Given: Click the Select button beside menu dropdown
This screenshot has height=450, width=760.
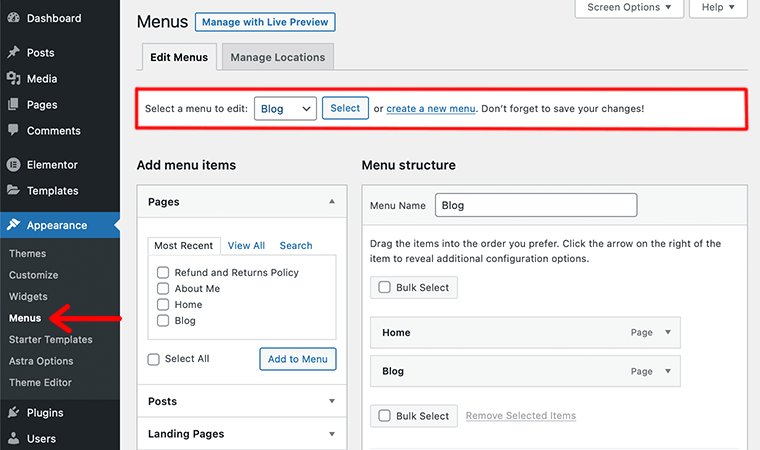Looking at the screenshot, I should coord(345,108).
